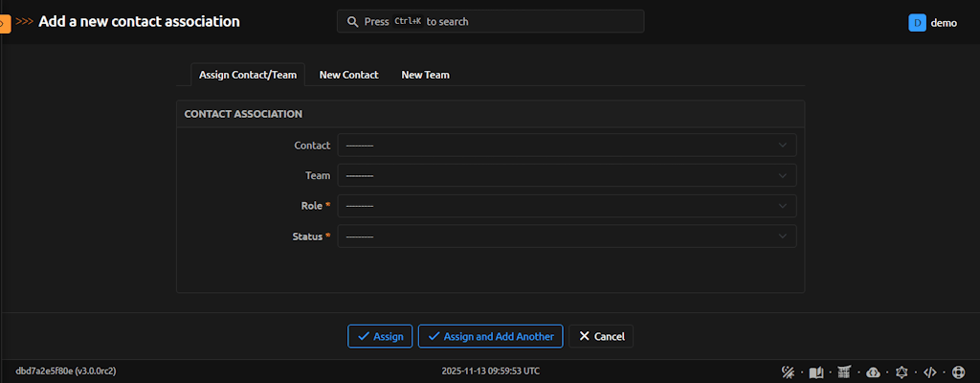
Task: Click the source code brackets icon
Action: 929,372
